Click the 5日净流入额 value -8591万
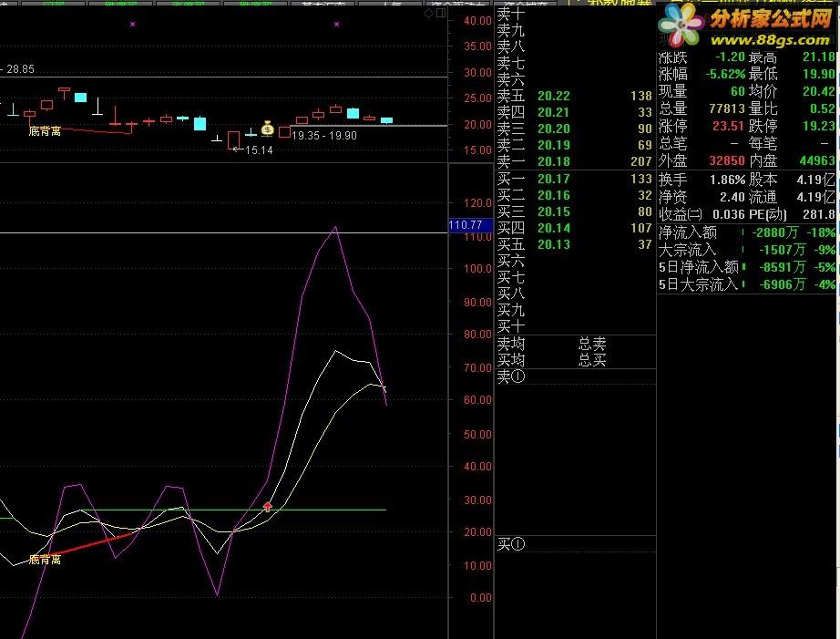Viewport: 840px width, 639px height. pyautogui.click(x=782, y=267)
